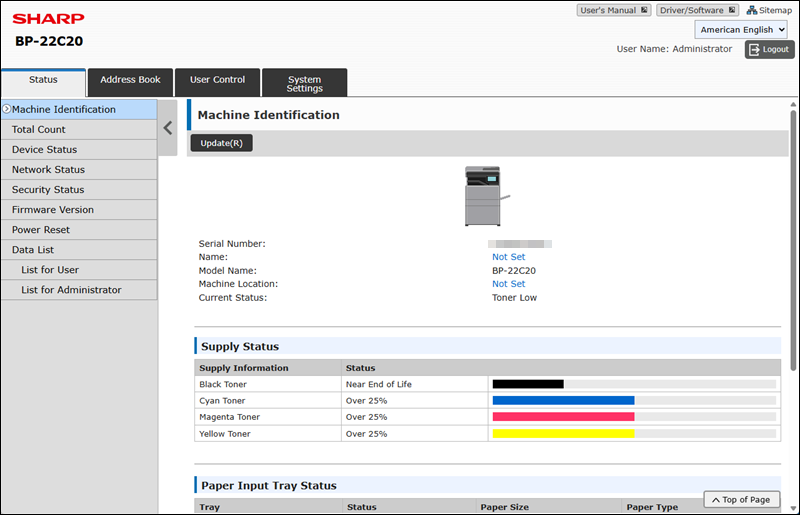Click the Black Toner row label
Image resolution: width=800 pixels, height=515 pixels.
[x=223, y=384]
